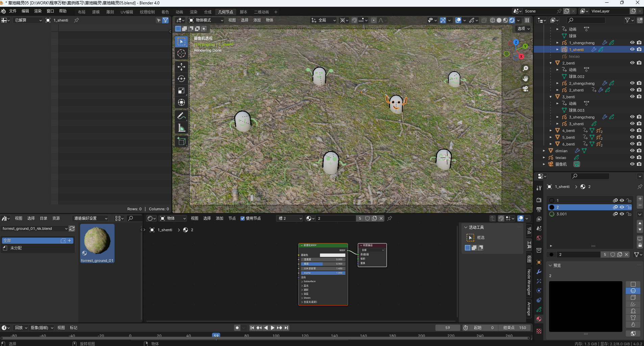Adjust the Alpha slider on BSDF node

click(323, 273)
